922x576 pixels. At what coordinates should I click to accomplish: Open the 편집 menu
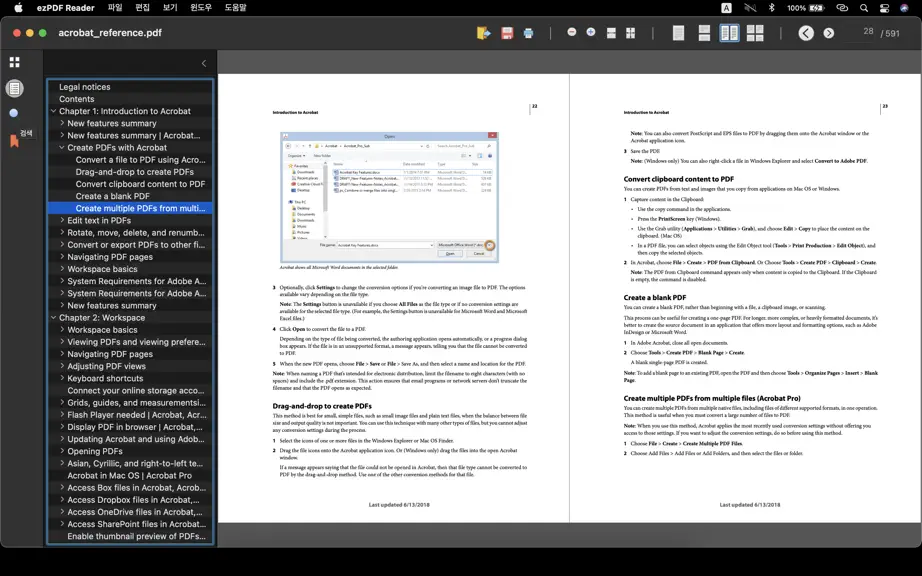click(x=142, y=8)
